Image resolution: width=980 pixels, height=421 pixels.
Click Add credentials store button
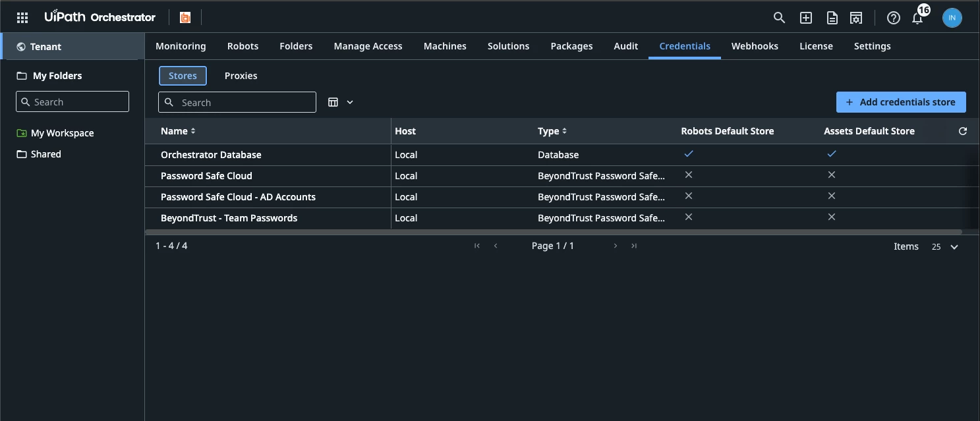pos(901,102)
